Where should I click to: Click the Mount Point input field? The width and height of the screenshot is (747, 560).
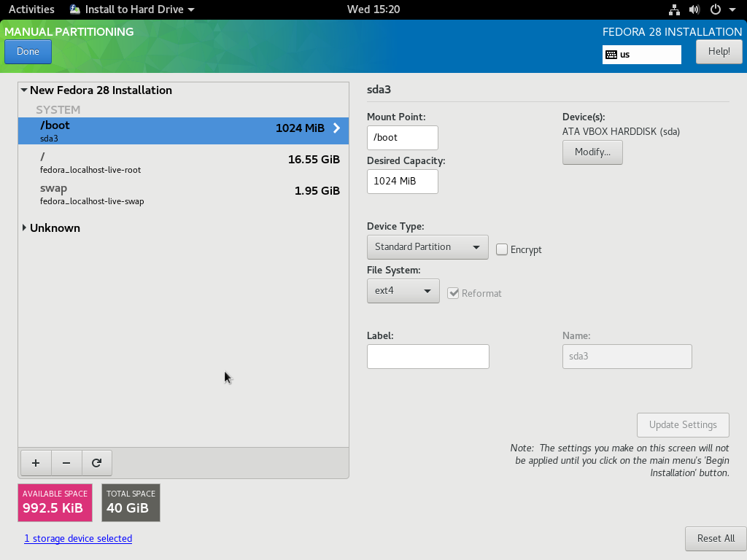pyautogui.click(x=402, y=138)
